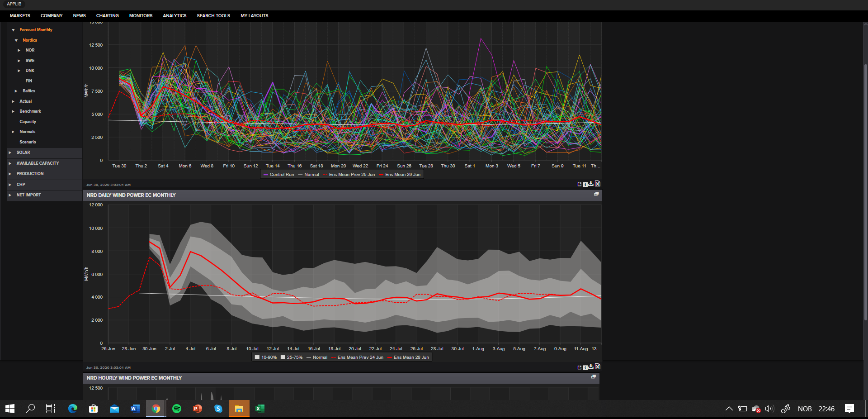Open Spotify from the taskbar
This screenshot has height=419, width=868.
point(177,409)
